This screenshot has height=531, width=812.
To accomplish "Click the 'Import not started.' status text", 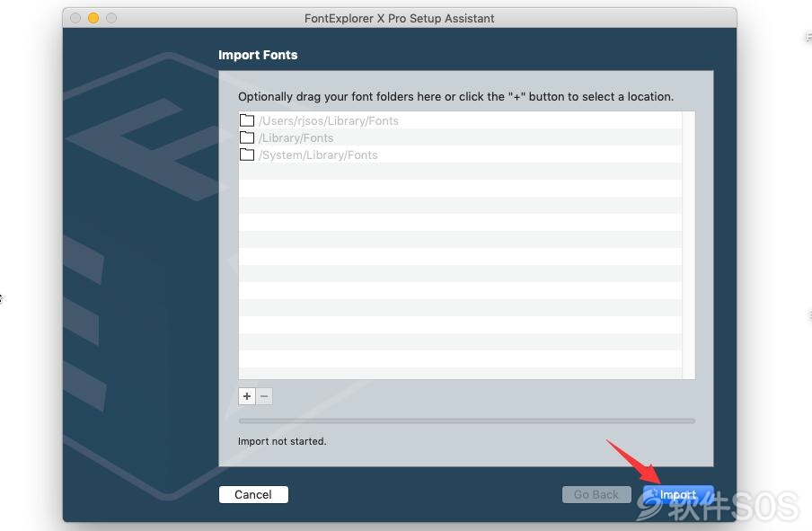I will [x=282, y=441].
